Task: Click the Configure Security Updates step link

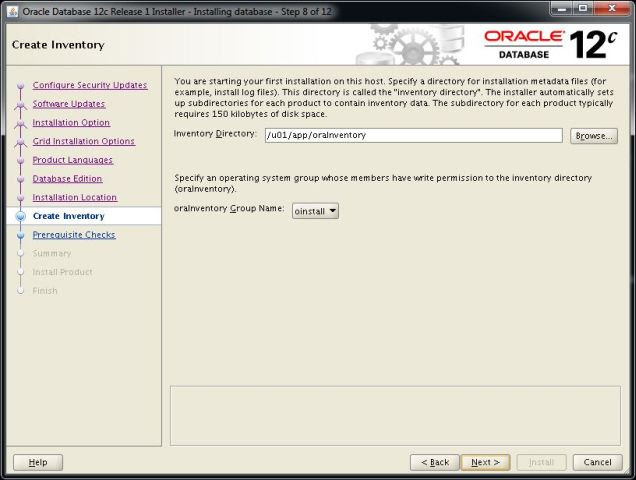Action: pos(90,85)
